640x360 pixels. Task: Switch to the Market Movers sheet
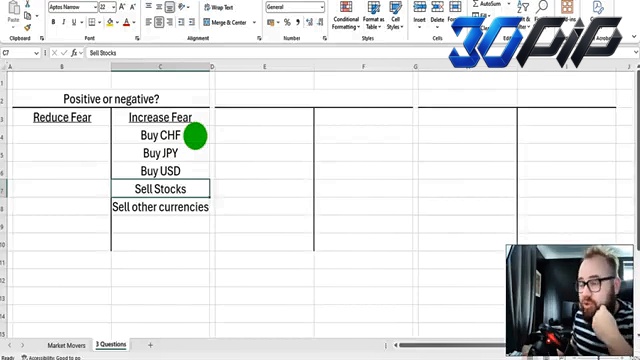click(x=66, y=345)
